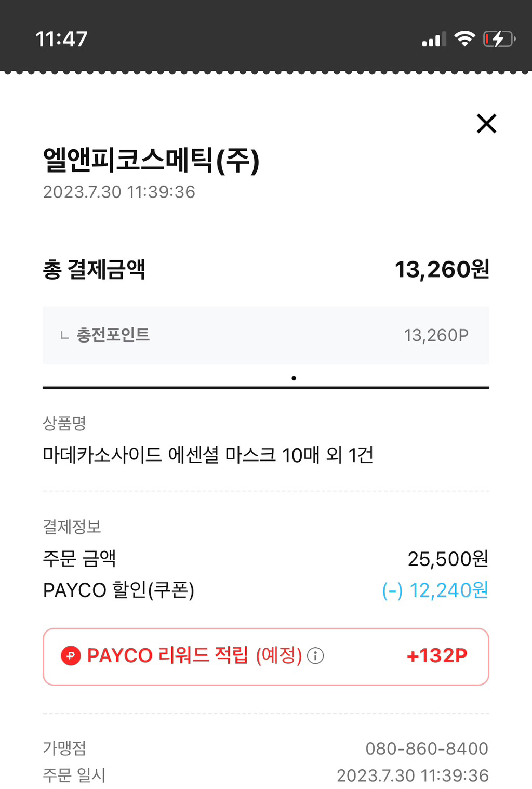Tap the red PAYCO P logo icon
532x789 pixels.
pos(71,655)
